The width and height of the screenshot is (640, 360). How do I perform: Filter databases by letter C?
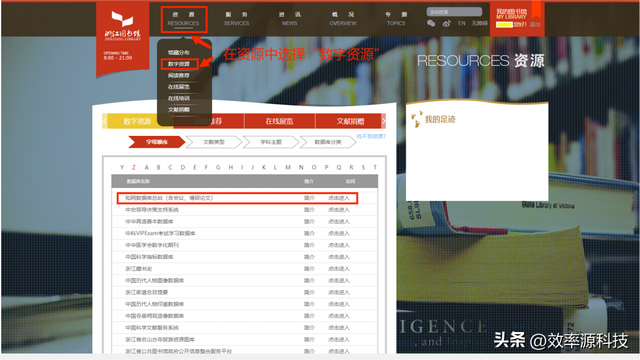tap(170, 167)
